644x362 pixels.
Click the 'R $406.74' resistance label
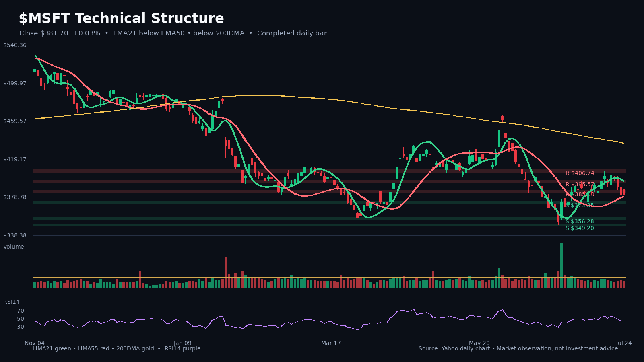point(580,173)
